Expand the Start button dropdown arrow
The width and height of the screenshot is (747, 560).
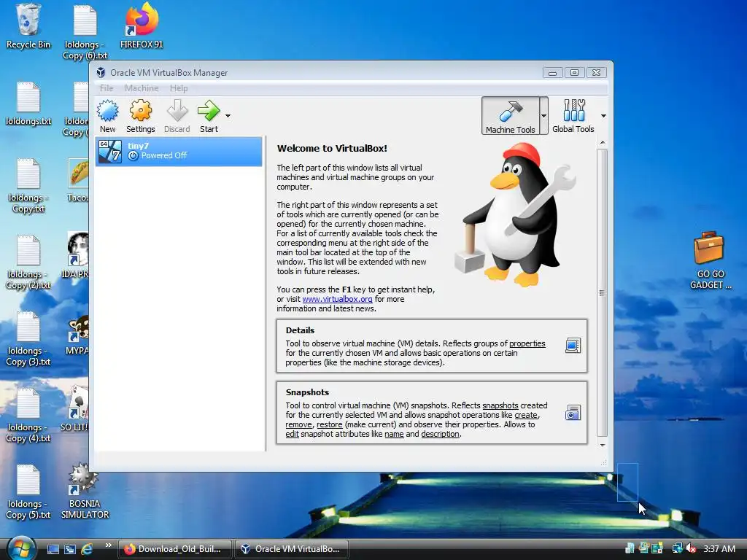[x=228, y=116]
